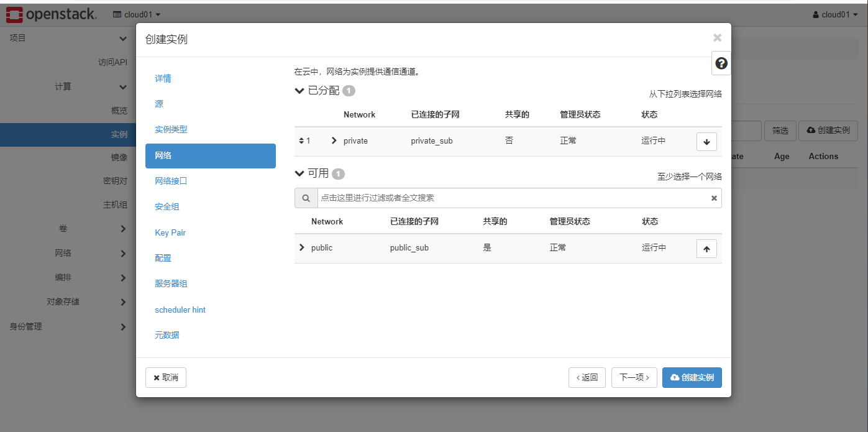The height and width of the screenshot is (432, 868).
Task: Click the OpenStack logo
Action: [52, 14]
